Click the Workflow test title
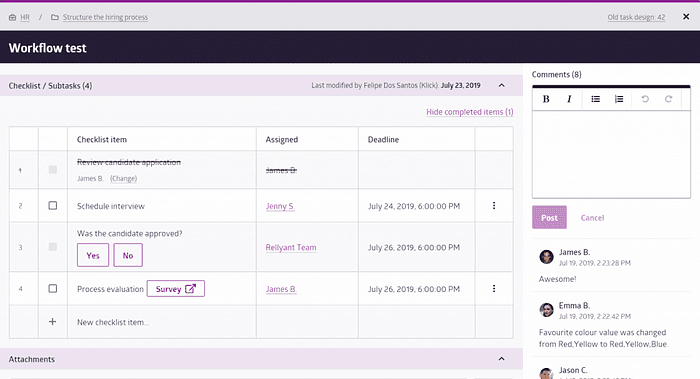Image resolution: width=700 pixels, height=379 pixels. [47, 48]
